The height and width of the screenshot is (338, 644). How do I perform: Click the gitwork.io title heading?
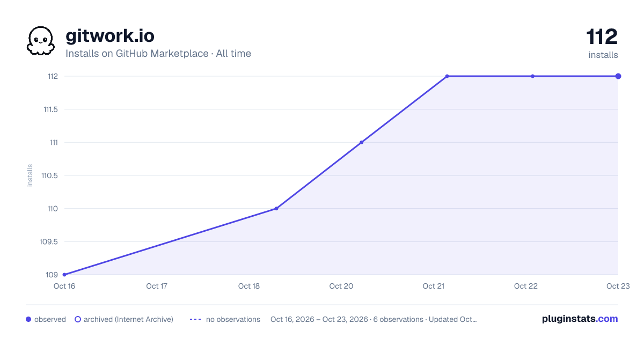(x=110, y=36)
